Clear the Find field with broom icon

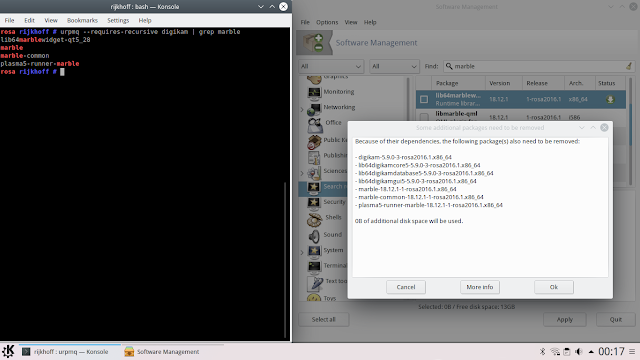629,66
